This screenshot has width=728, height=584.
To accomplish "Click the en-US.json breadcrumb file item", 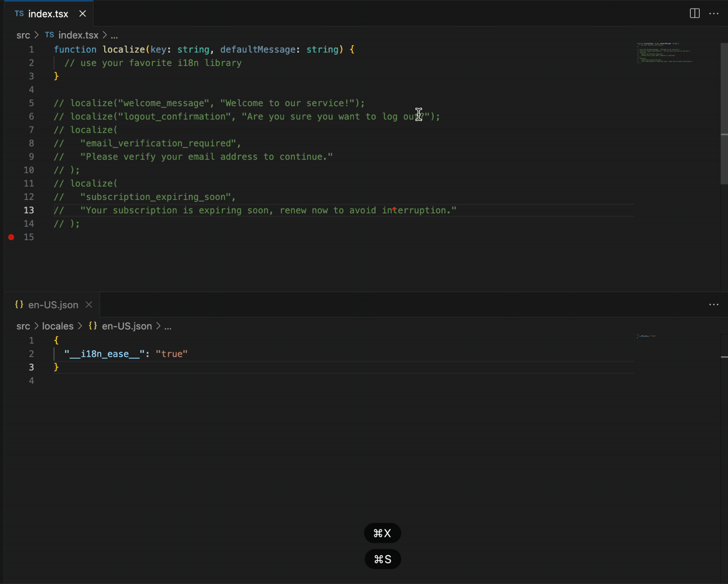I will coord(127,326).
